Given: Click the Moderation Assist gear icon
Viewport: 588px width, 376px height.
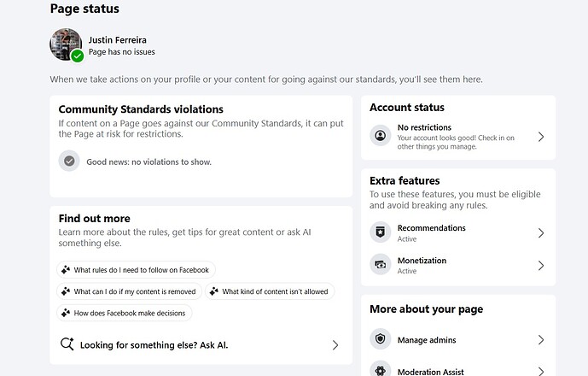Looking at the screenshot, I should [x=381, y=370].
